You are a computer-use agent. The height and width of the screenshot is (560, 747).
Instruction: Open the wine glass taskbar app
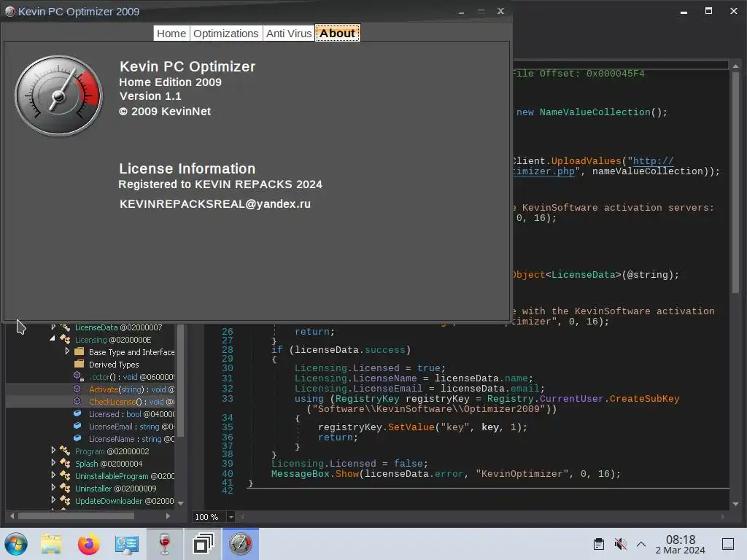pos(164,544)
